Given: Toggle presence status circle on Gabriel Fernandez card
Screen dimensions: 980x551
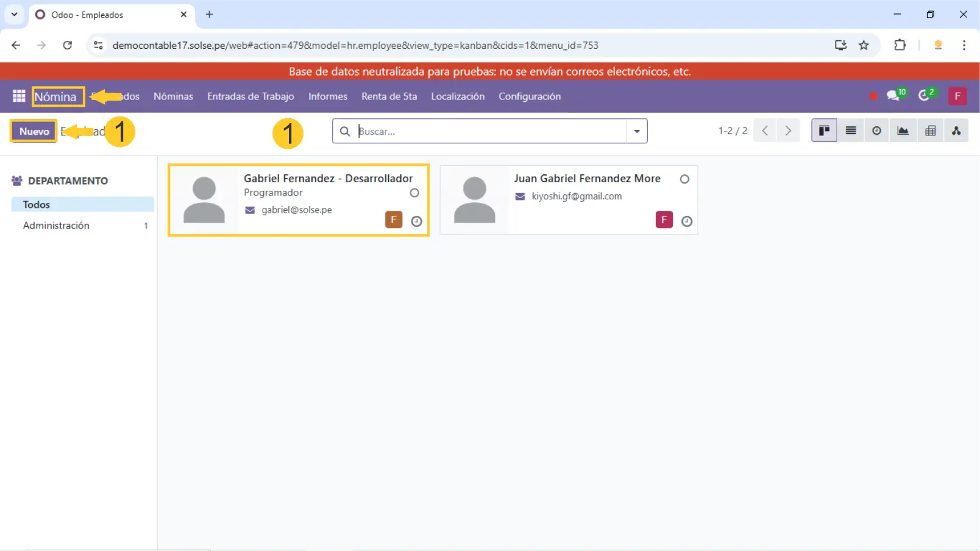Looking at the screenshot, I should (x=414, y=193).
